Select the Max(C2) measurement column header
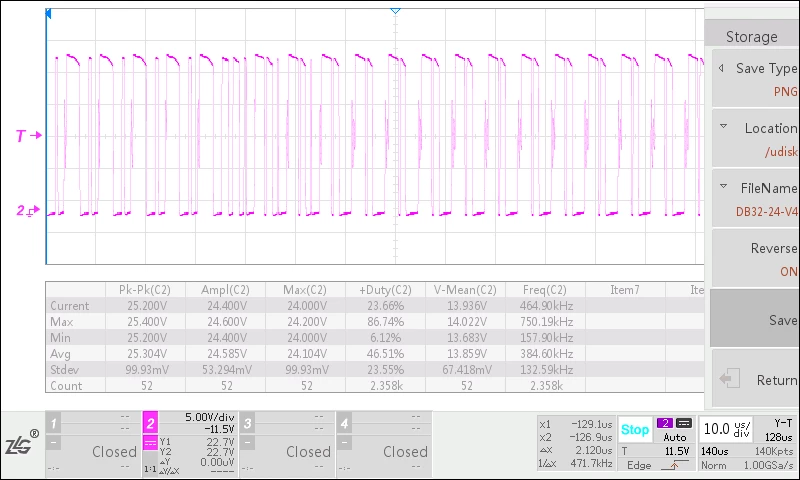 [x=305, y=290]
